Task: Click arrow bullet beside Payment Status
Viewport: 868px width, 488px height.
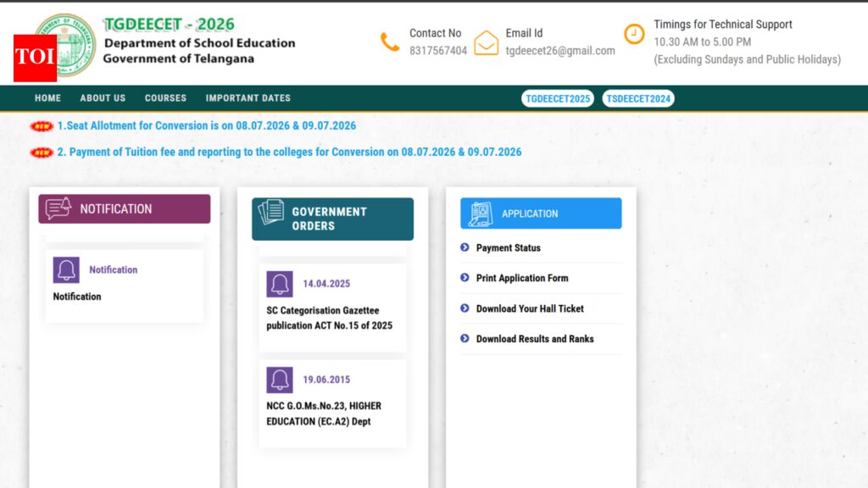Action: 465,247
